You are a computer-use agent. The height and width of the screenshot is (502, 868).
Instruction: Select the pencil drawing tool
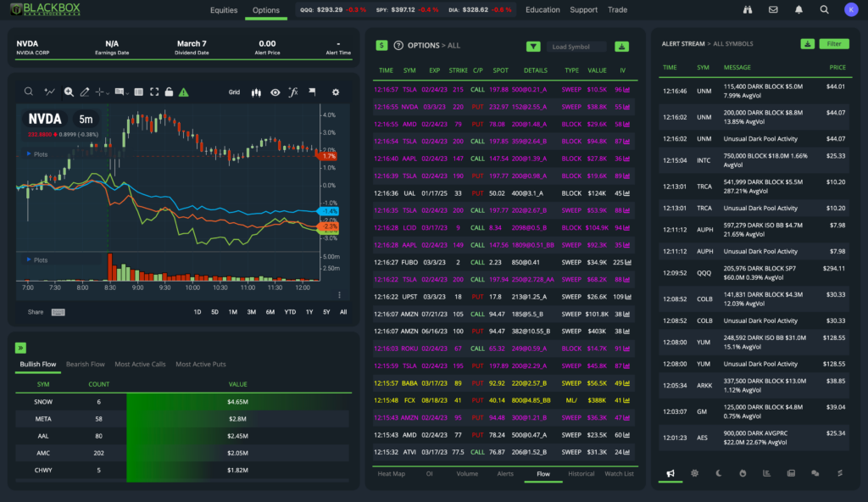pyautogui.click(x=84, y=92)
